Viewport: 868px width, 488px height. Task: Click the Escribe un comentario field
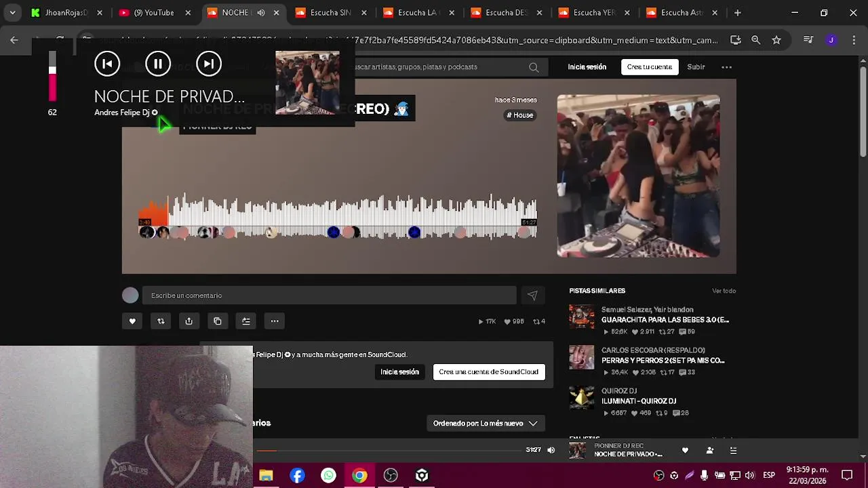point(330,296)
